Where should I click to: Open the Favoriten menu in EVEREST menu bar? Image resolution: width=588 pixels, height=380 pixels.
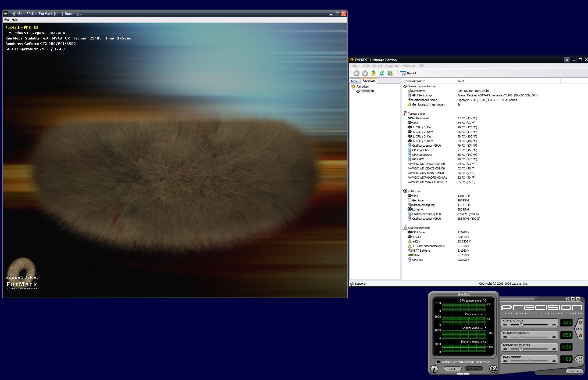[391, 66]
